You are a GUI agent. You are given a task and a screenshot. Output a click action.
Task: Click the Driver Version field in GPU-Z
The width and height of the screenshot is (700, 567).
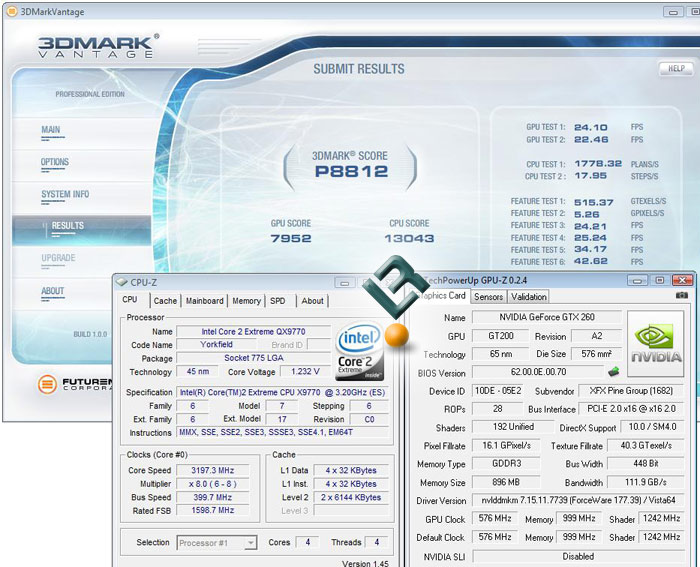pyautogui.click(x=578, y=500)
